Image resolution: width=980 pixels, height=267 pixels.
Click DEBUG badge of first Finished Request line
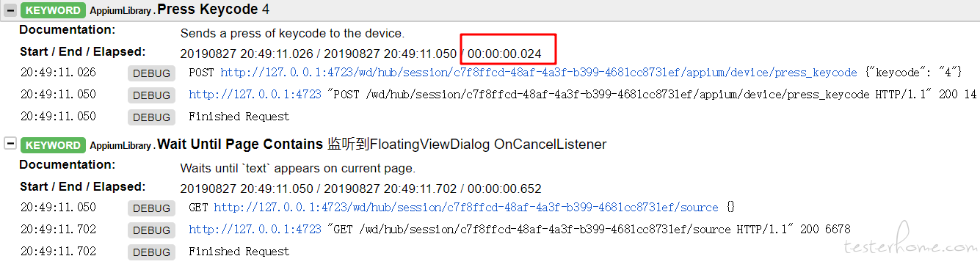click(152, 117)
